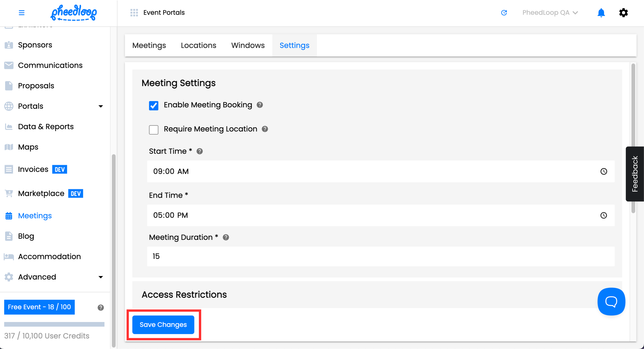Viewport: 644px width, 349px height.
Task: Click Free Event 18/100 button
Action: [x=39, y=307]
